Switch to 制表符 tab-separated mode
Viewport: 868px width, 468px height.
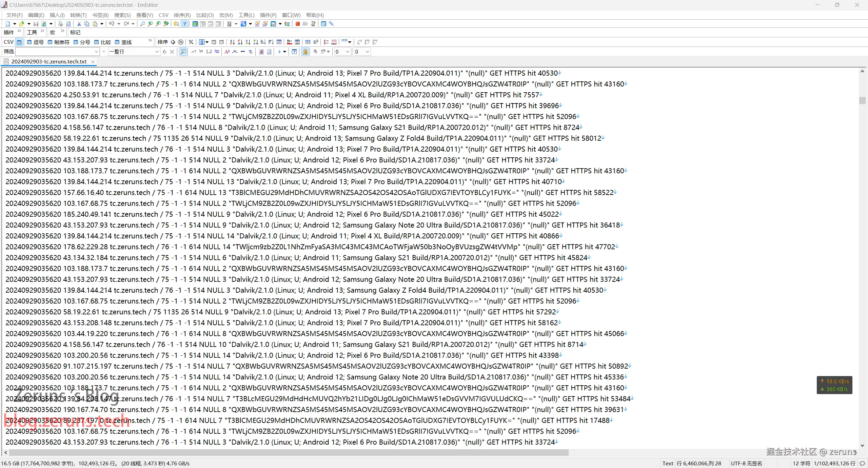click(58, 42)
